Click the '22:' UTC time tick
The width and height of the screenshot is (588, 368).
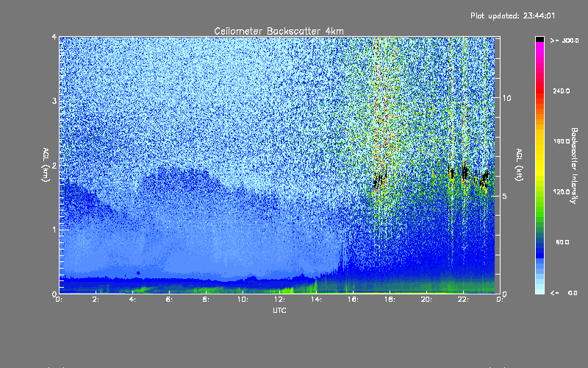click(463, 300)
